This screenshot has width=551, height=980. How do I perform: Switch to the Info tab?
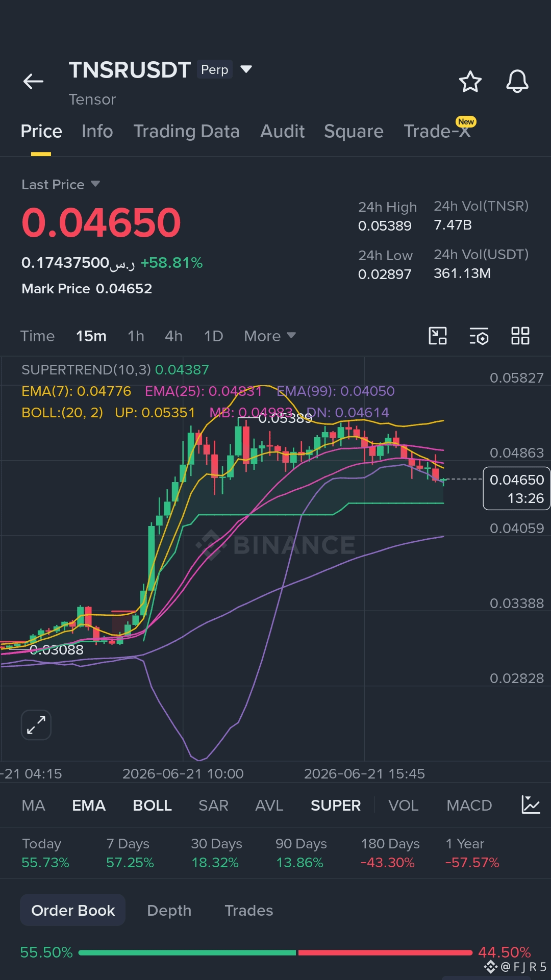tap(97, 131)
